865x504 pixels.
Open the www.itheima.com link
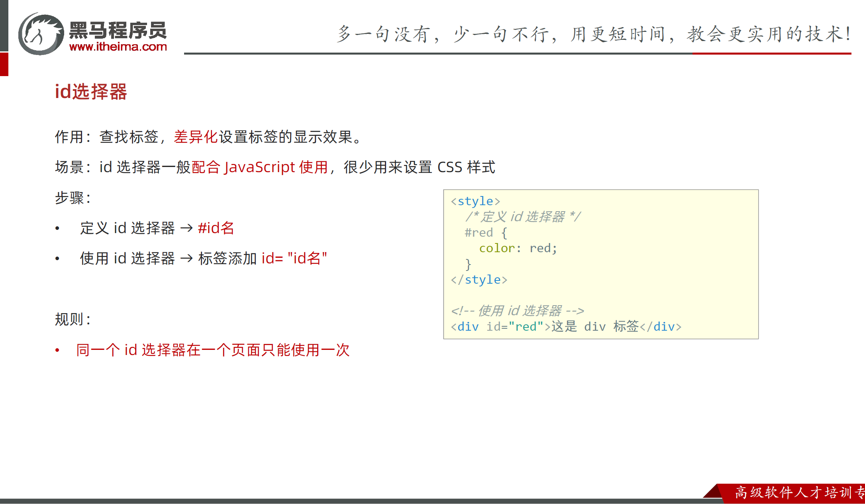click(118, 47)
